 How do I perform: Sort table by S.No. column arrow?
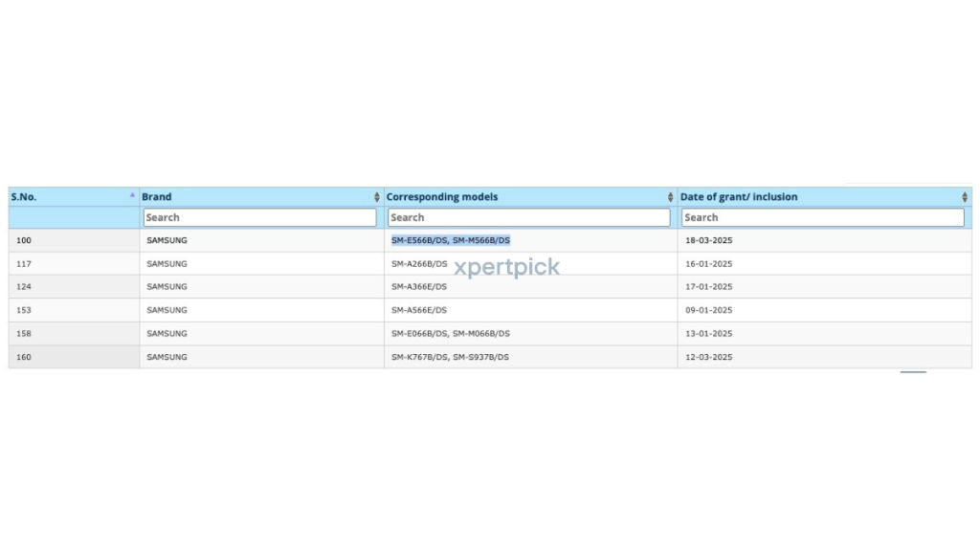point(132,195)
